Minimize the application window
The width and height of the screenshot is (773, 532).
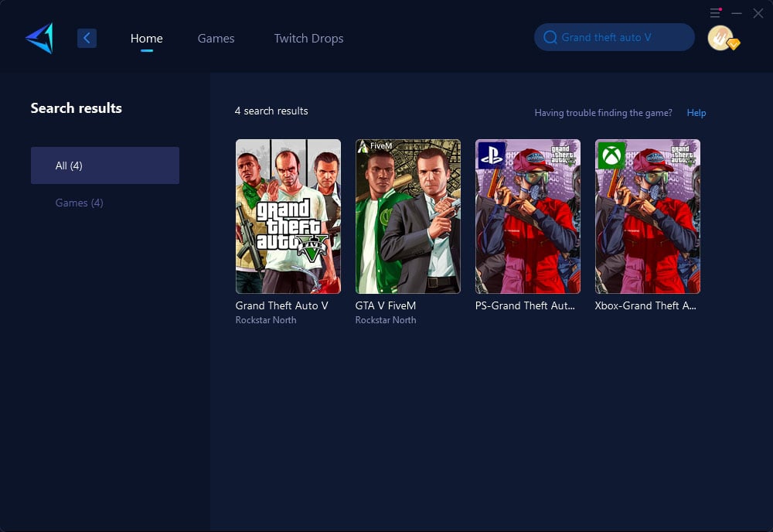[x=737, y=13]
